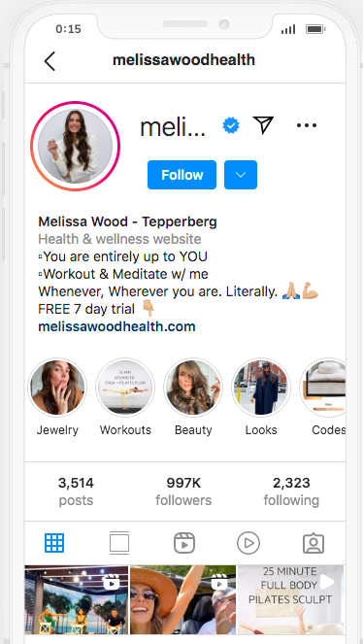Open the video play tab icon

(x=248, y=543)
